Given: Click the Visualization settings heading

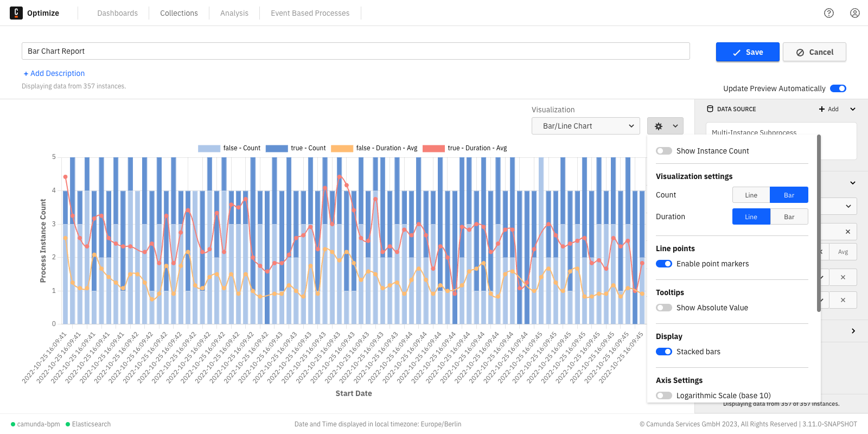Looking at the screenshot, I should [694, 176].
